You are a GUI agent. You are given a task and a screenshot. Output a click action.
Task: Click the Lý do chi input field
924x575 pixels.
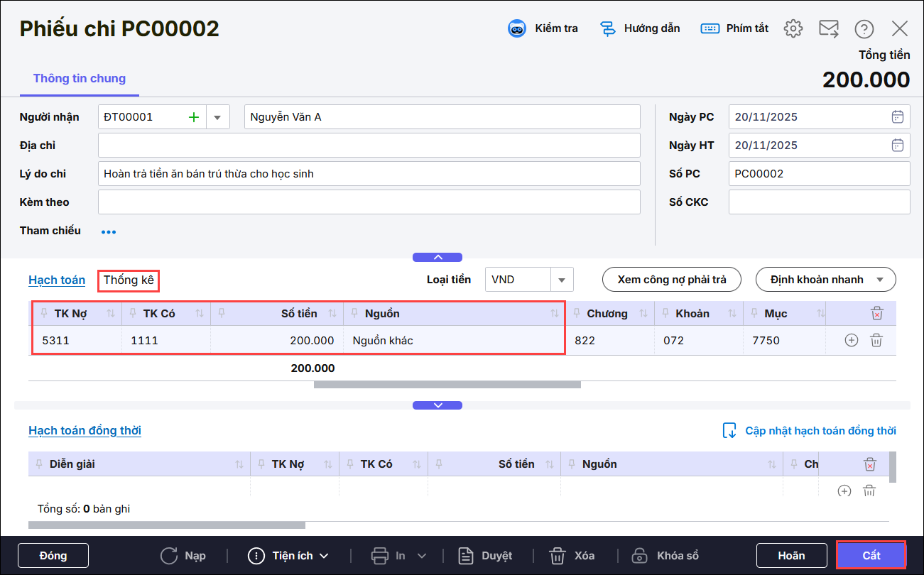(x=369, y=174)
